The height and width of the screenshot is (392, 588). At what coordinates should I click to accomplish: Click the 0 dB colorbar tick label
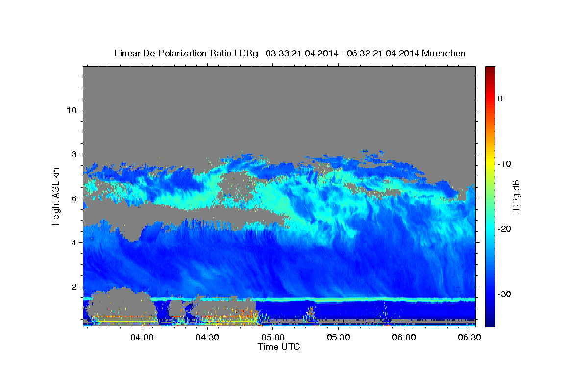coord(500,98)
